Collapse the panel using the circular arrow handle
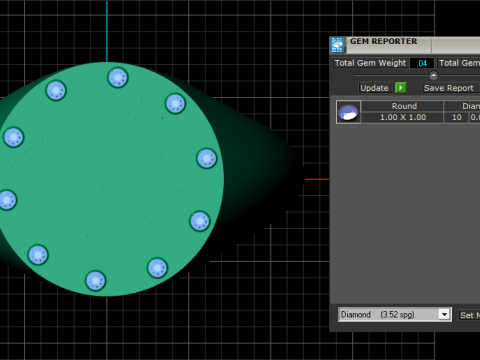 click(433, 75)
